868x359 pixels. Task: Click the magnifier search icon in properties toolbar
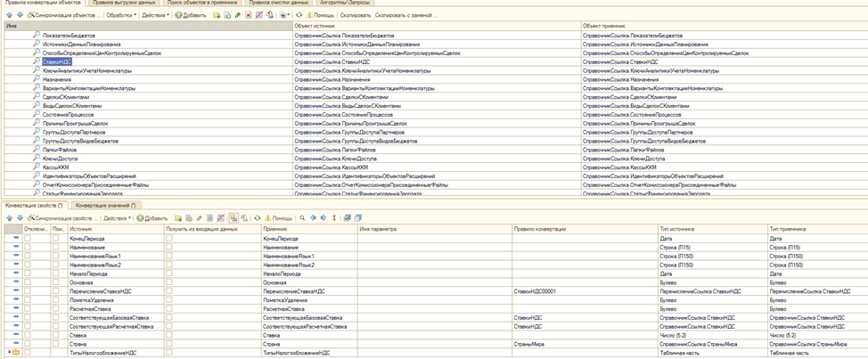click(302, 217)
